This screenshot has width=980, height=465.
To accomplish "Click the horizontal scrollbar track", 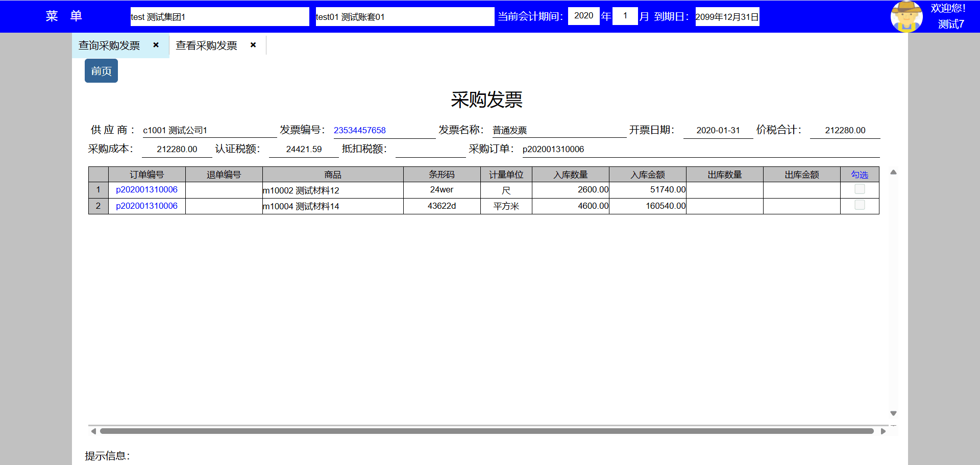I will pyautogui.click(x=486, y=431).
